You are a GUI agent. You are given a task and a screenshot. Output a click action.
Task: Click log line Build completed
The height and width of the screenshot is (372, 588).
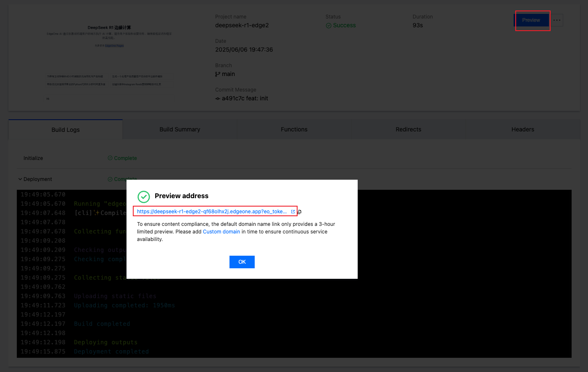pos(102,324)
